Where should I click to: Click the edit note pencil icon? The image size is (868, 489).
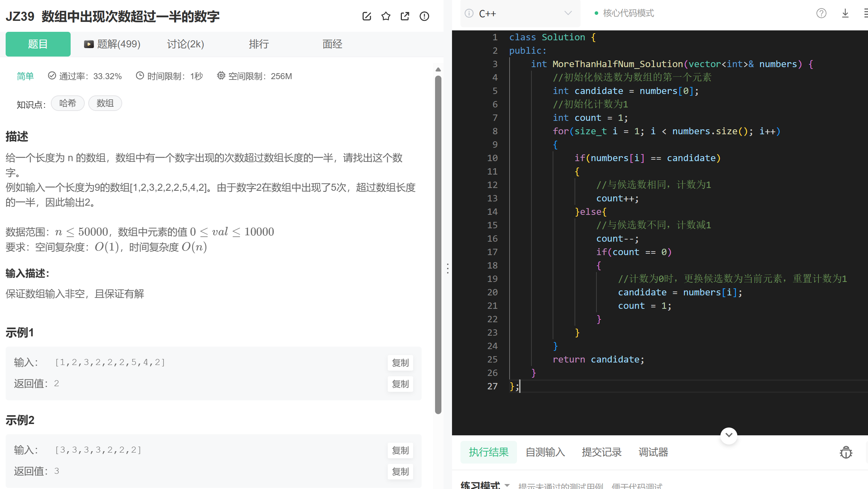tap(367, 16)
